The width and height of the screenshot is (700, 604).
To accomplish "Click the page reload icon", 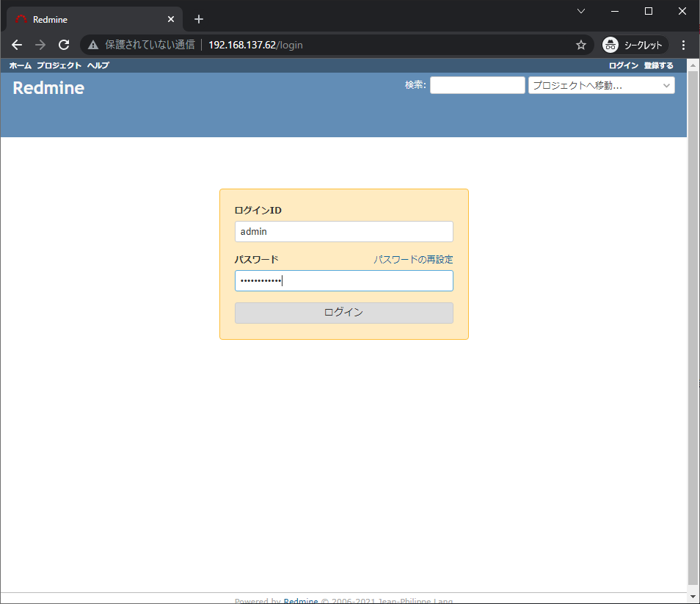I will pyautogui.click(x=63, y=44).
